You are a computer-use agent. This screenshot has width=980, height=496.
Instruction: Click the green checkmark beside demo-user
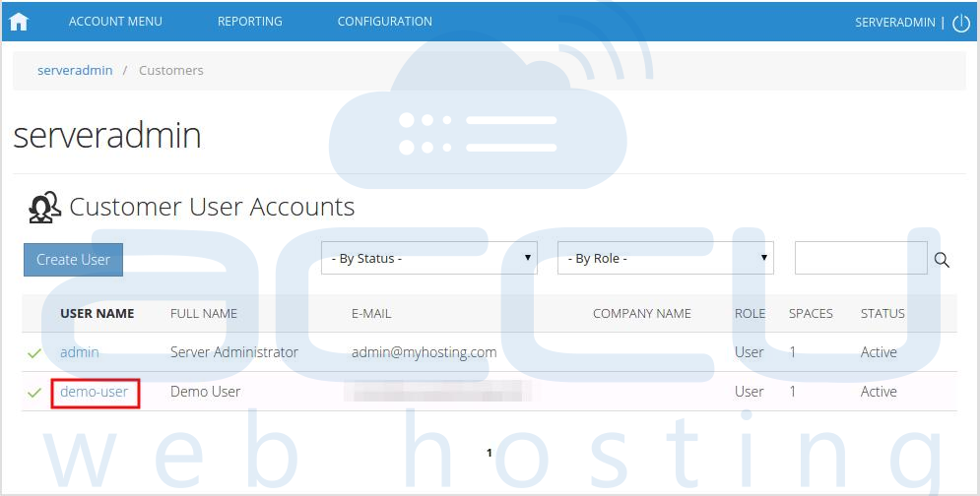coord(34,393)
